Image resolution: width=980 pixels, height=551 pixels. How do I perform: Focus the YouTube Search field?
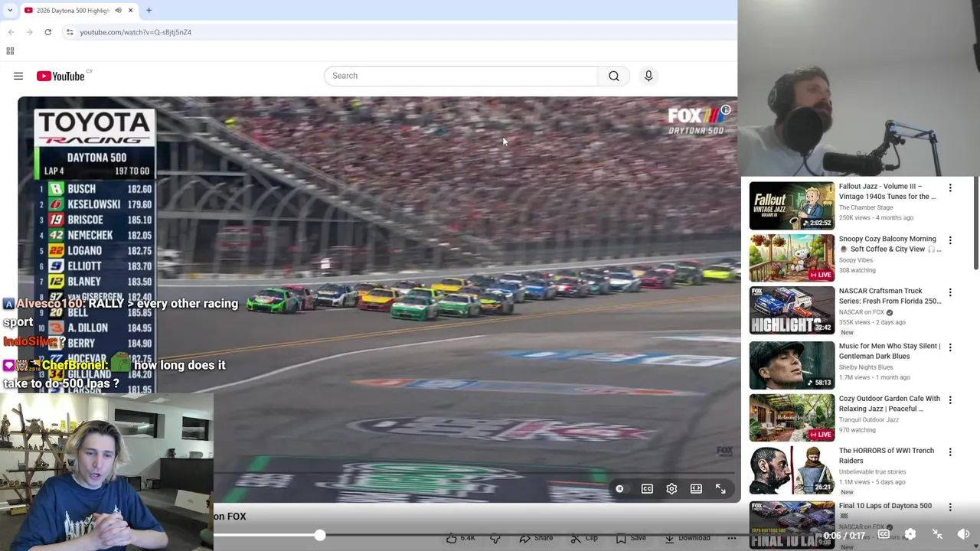coord(462,76)
